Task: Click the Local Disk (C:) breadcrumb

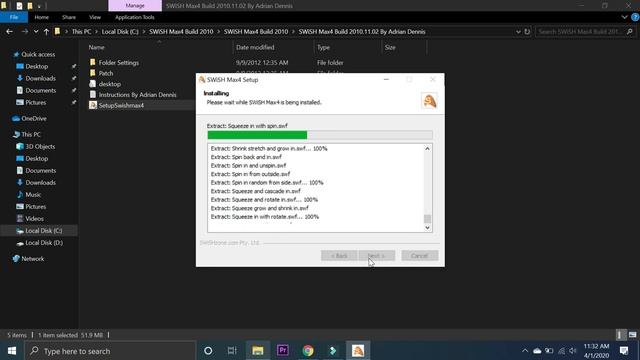Action: tap(120, 31)
